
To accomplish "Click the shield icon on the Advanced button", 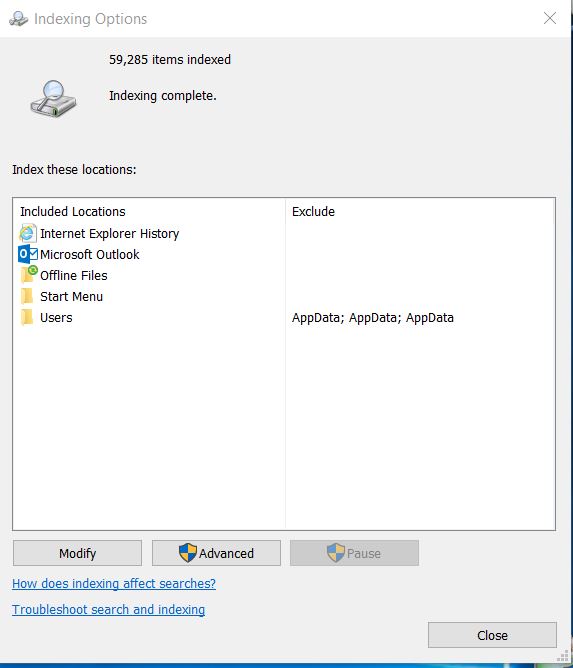I will (x=187, y=553).
